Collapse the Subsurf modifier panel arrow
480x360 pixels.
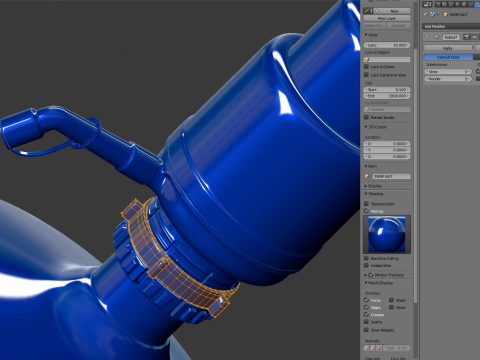427,37
